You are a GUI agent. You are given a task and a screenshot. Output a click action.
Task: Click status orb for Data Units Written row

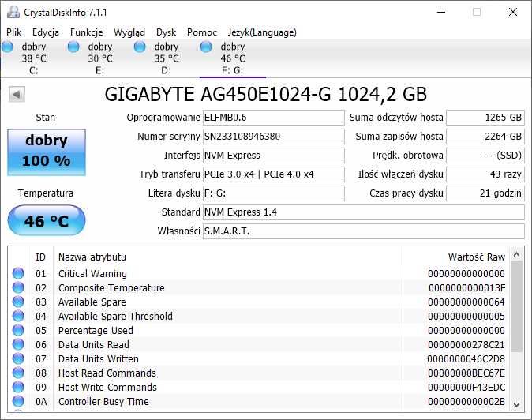pyautogui.click(x=18, y=358)
